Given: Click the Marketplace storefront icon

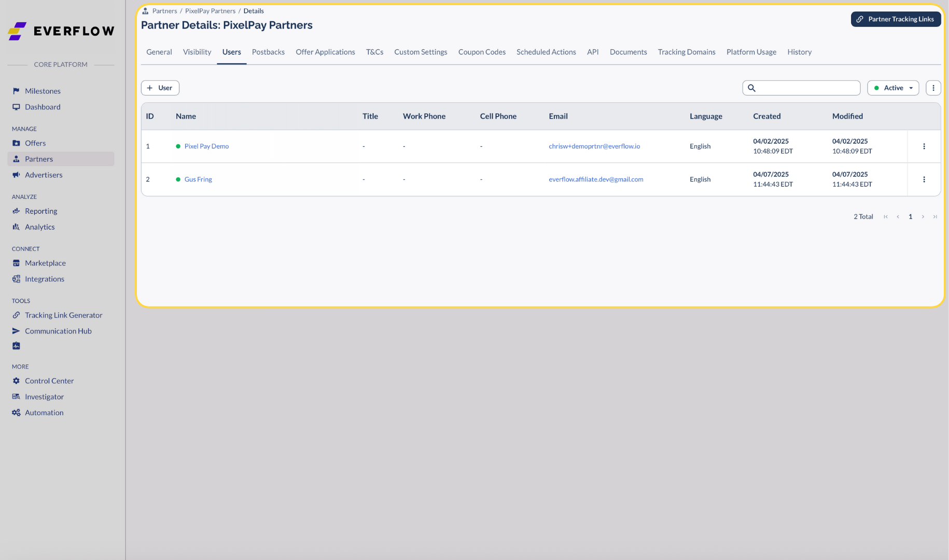Looking at the screenshot, I should click(16, 263).
